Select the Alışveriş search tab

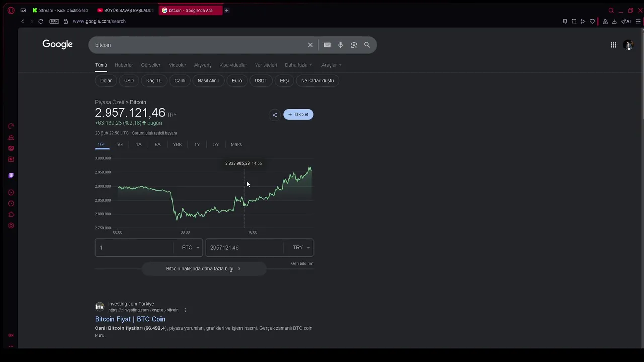point(203,65)
